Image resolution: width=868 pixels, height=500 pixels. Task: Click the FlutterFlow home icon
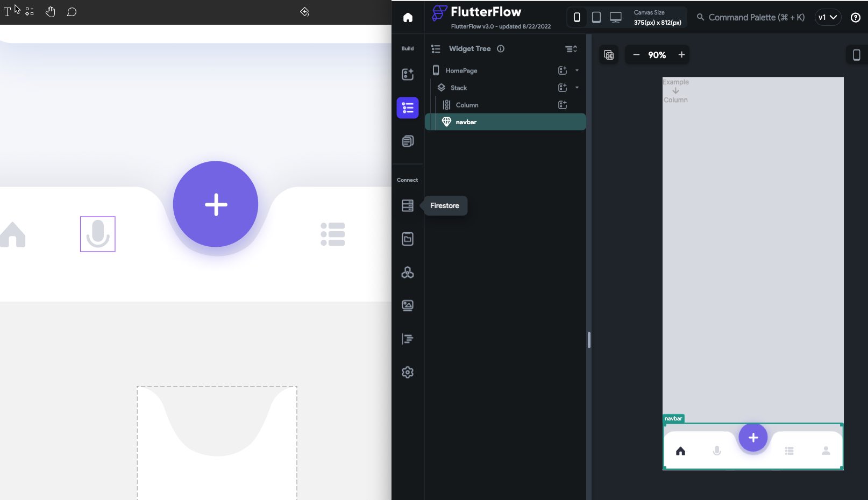pyautogui.click(x=407, y=17)
